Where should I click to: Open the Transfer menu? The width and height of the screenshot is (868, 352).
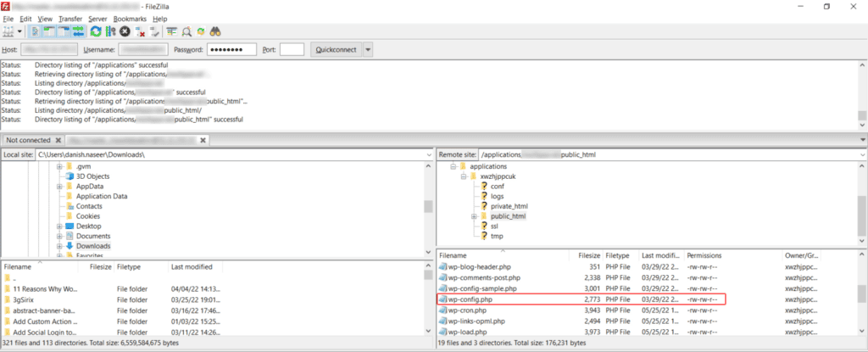pos(69,18)
